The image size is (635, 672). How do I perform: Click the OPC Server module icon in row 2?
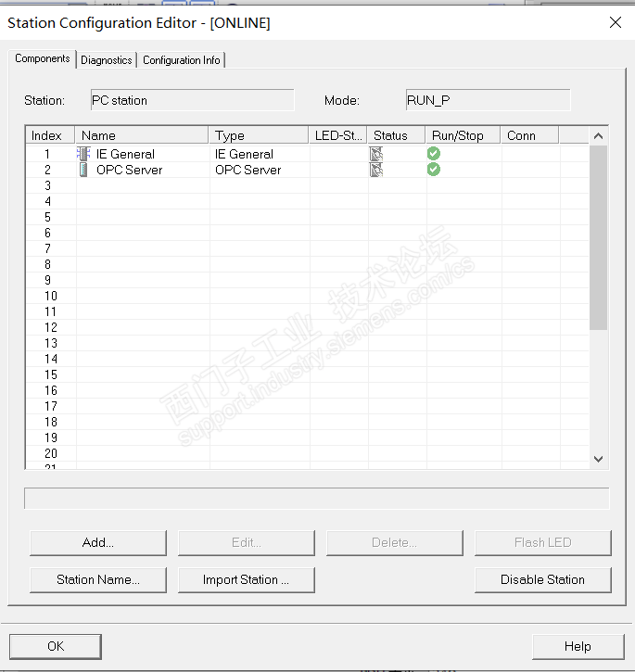(x=83, y=170)
